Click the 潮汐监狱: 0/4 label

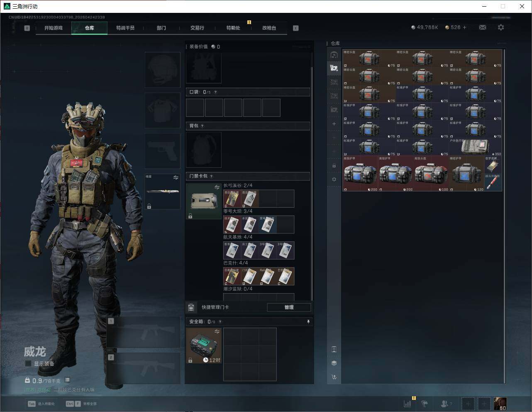tap(238, 289)
